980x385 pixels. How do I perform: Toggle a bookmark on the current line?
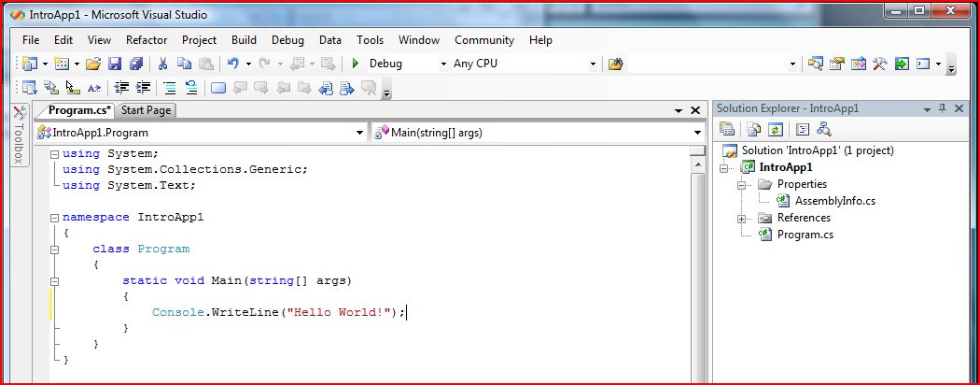pyautogui.click(x=218, y=88)
